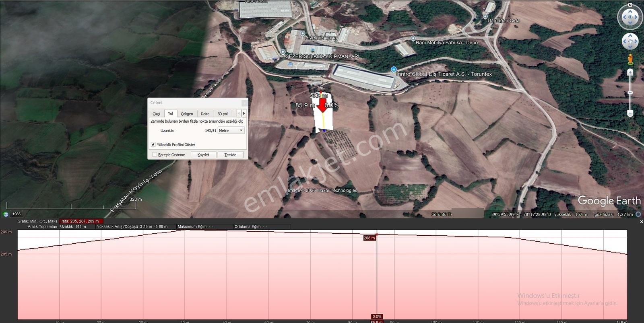644x323 pixels.
Task: Click the Kaydet button
Action: click(x=203, y=154)
